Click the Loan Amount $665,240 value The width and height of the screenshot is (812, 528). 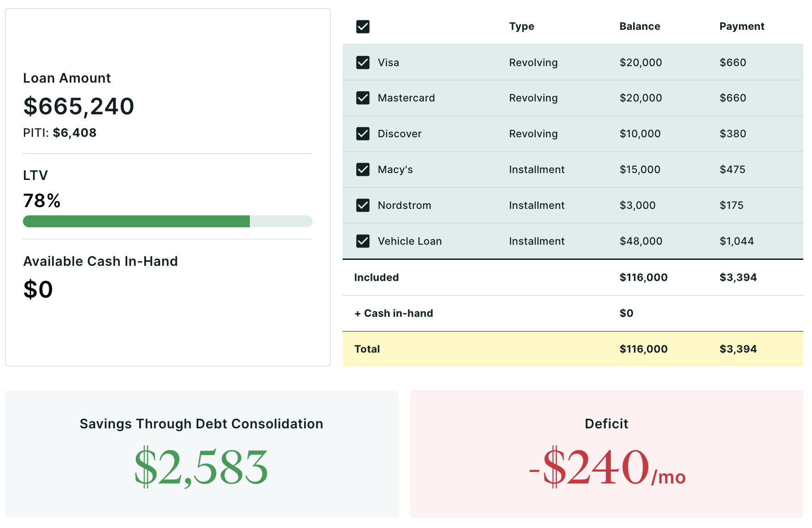tap(79, 107)
